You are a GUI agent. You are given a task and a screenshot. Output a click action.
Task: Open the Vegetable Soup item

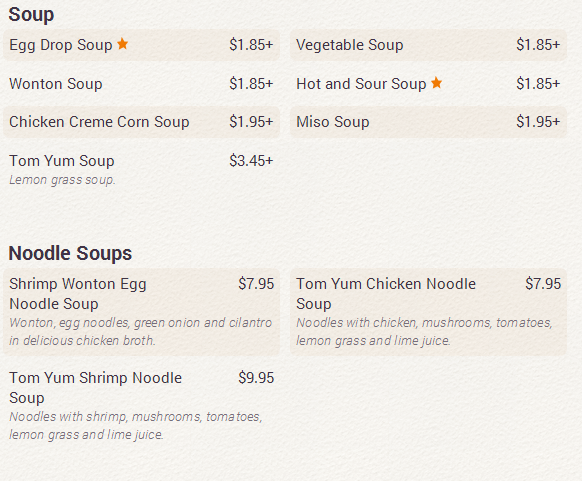428,45
